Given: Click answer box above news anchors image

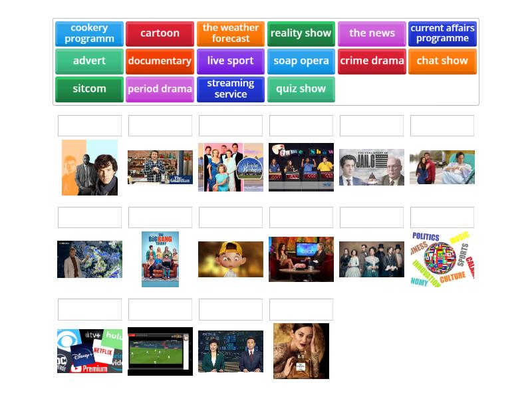Looking at the screenshot, I should [231, 309].
